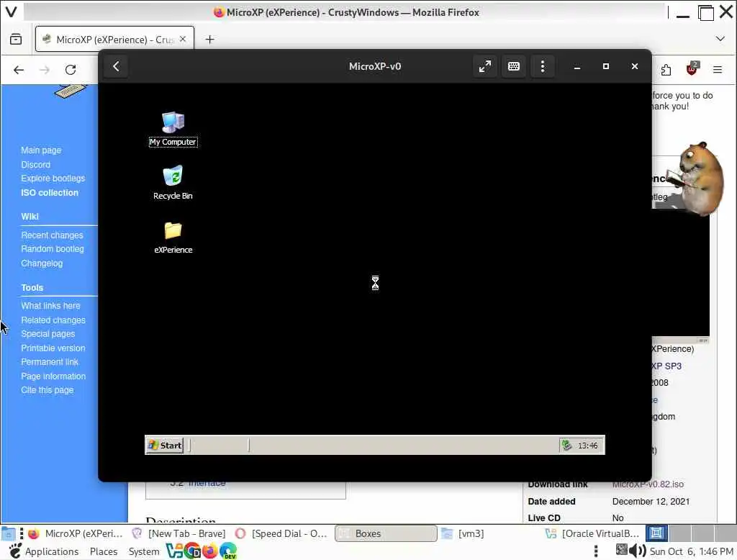
Task: Switch to the MicroXP Firefox taskbar entry
Action: (75, 533)
